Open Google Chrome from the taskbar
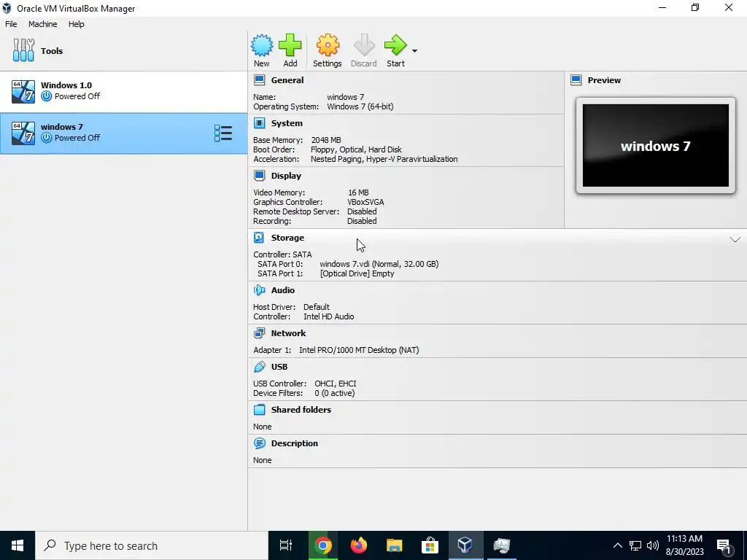This screenshot has width=747, height=560. tap(322, 545)
